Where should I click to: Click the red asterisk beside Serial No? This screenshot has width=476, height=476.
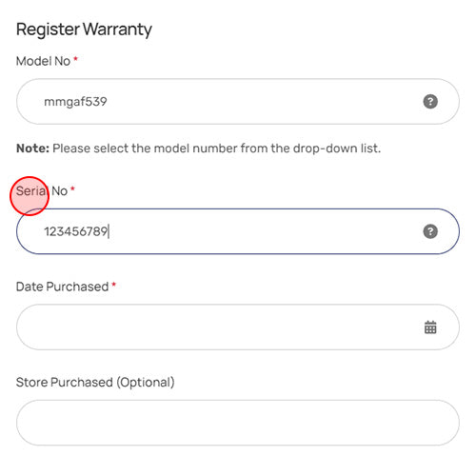[72, 189]
